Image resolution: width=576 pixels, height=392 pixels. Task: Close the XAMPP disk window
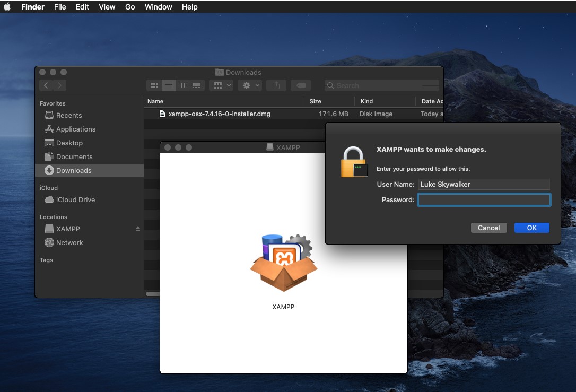pyautogui.click(x=168, y=147)
